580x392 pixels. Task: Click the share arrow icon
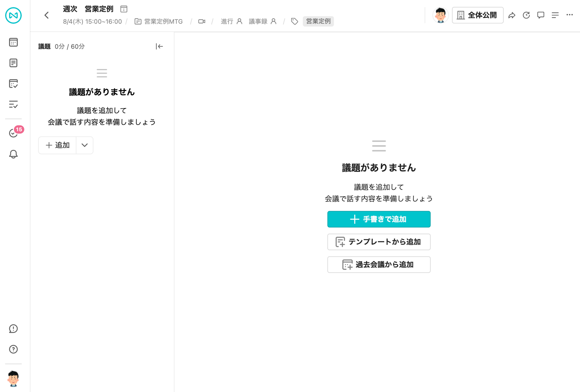[x=512, y=15]
